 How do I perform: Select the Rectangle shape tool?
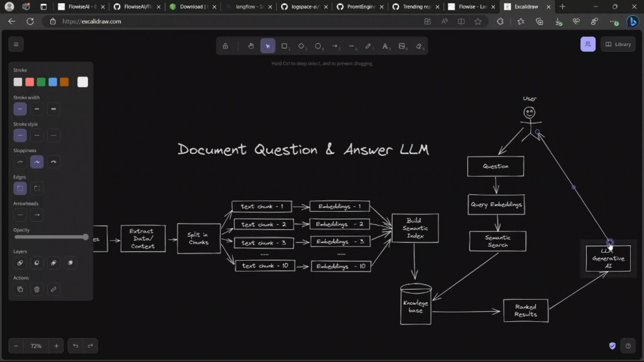(284, 46)
